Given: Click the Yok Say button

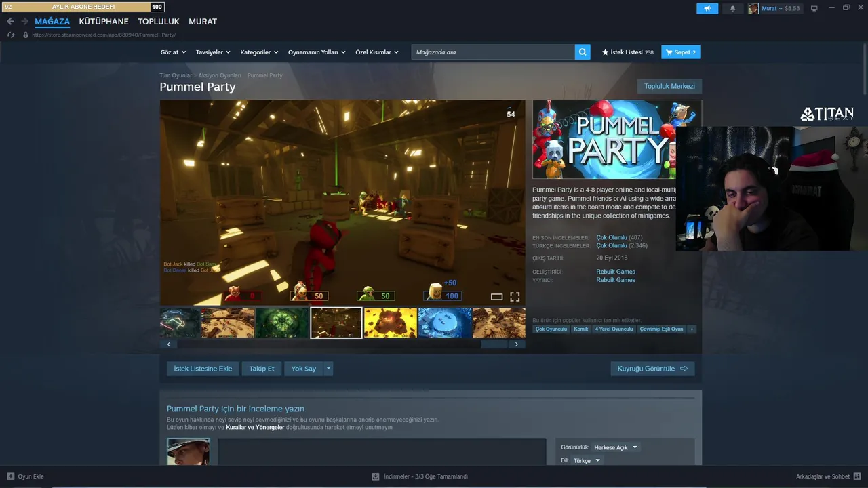Looking at the screenshot, I should (x=304, y=369).
